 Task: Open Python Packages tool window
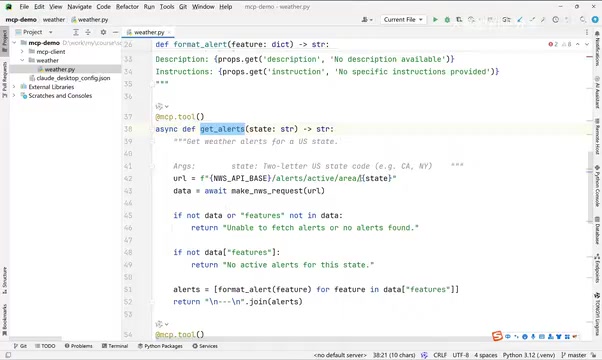coord(160,346)
